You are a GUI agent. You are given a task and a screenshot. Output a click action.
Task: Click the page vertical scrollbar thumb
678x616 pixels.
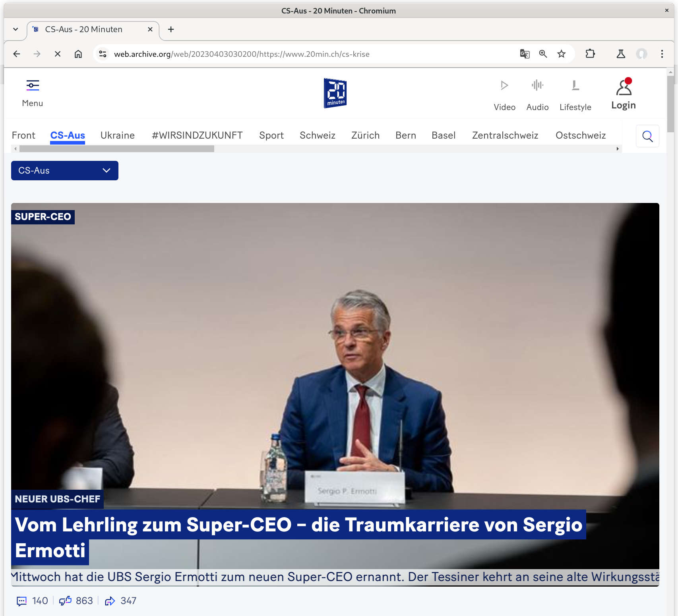670,104
